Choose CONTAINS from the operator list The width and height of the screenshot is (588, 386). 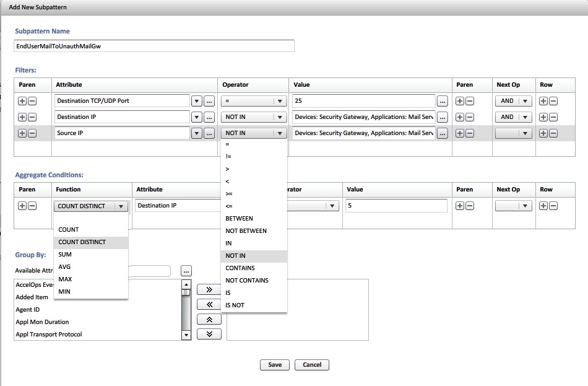pyautogui.click(x=240, y=268)
